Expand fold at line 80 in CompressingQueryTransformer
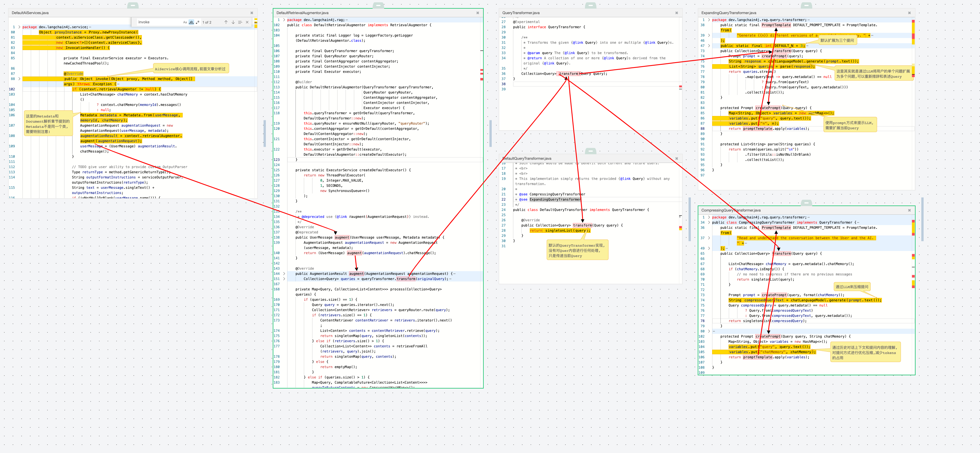 click(709, 331)
